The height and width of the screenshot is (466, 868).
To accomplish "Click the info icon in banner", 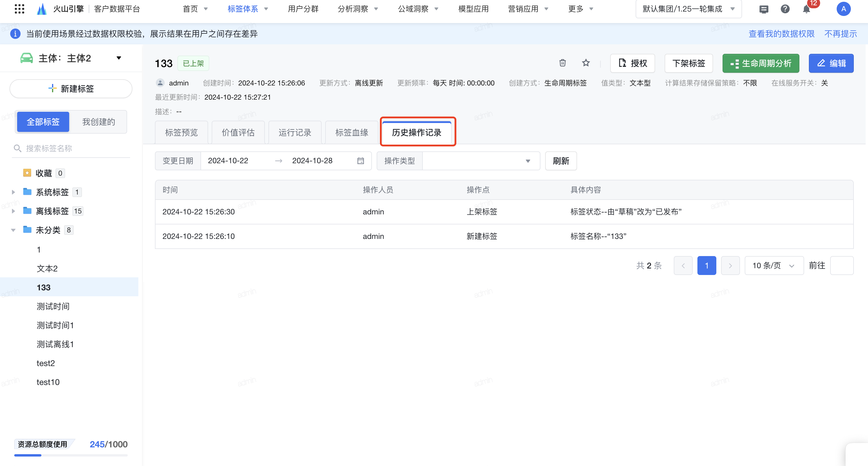I will point(15,34).
